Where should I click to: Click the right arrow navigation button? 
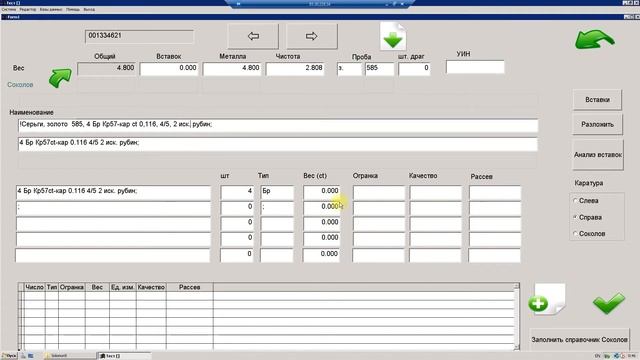(312, 36)
